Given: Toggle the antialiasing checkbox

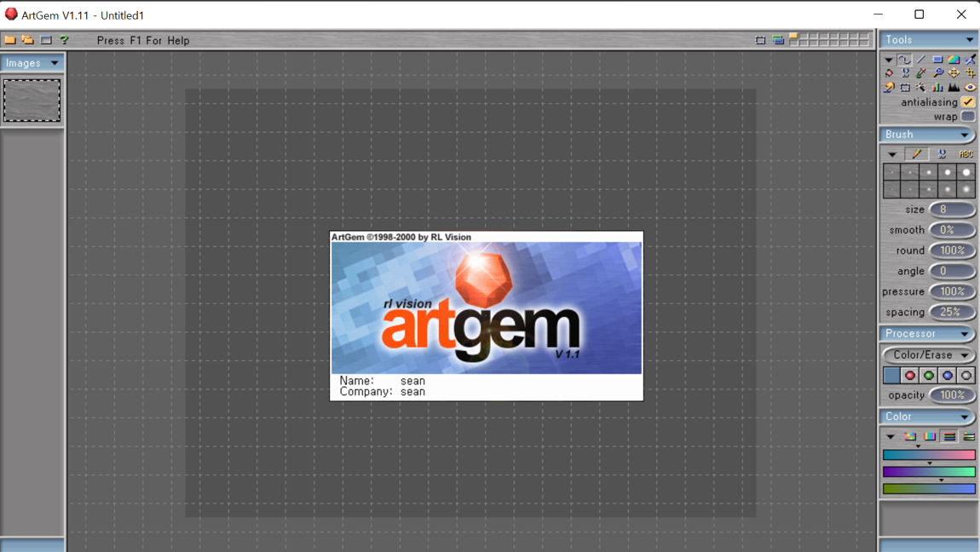Looking at the screenshot, I should pyautogui.click(x=968, y=101).
